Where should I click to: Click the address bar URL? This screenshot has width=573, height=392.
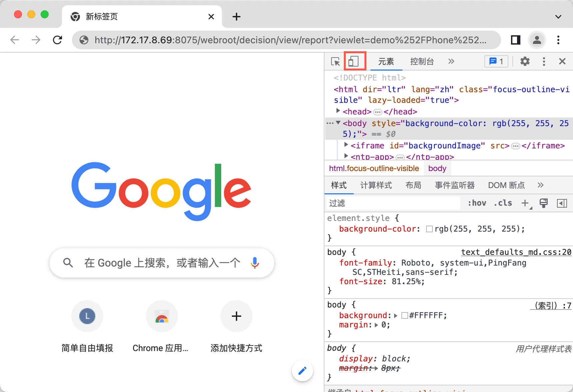tap(290, 40)
